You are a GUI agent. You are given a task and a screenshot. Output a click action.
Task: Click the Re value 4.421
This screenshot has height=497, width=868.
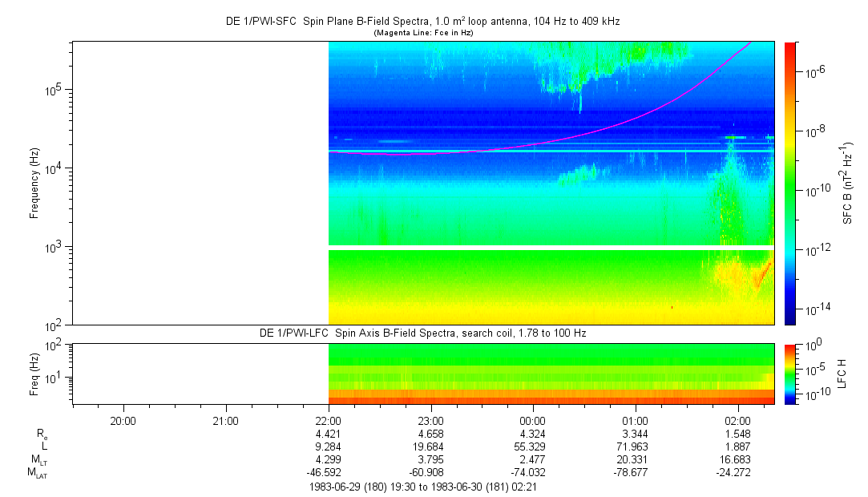click(x=329, y=434)
